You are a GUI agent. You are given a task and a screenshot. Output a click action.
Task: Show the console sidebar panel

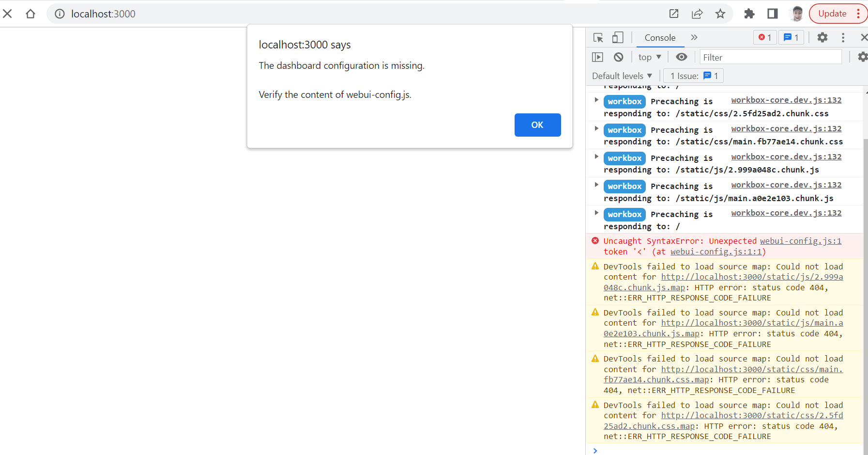pos(597,57)
